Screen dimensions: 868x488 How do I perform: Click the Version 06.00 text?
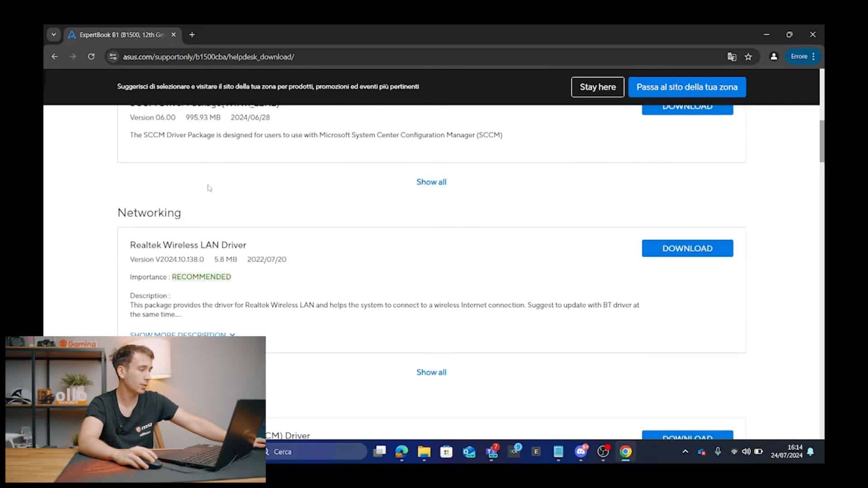[x=153, y=117]
